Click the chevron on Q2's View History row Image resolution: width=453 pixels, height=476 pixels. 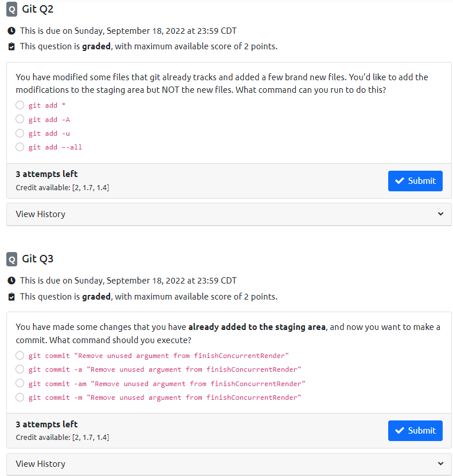pos(440,214)
